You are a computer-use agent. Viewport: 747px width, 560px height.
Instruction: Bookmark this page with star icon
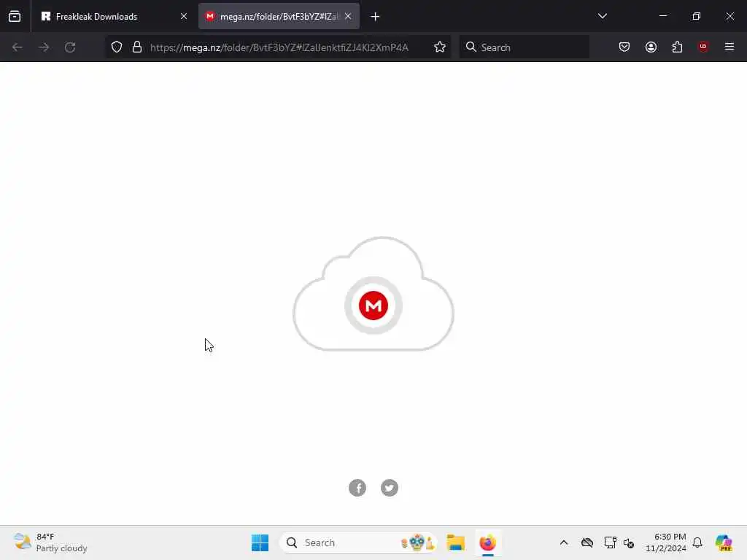coord(440,47)
